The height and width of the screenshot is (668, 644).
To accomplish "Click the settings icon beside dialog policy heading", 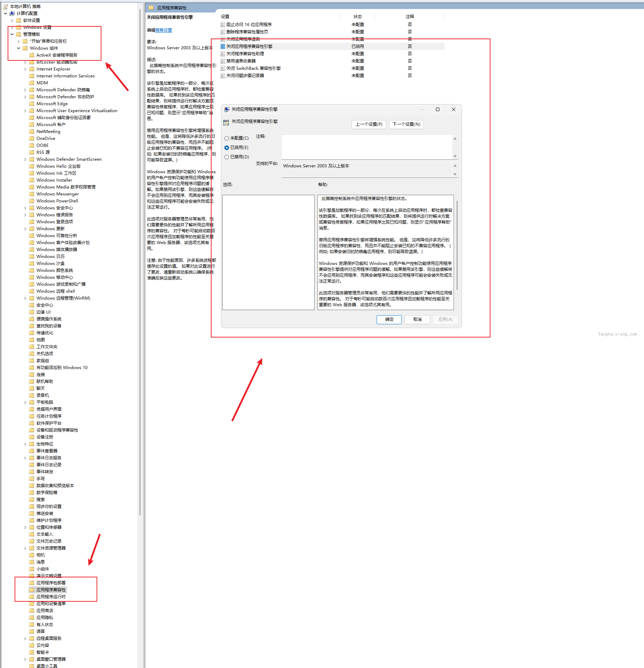I will 226,122.
